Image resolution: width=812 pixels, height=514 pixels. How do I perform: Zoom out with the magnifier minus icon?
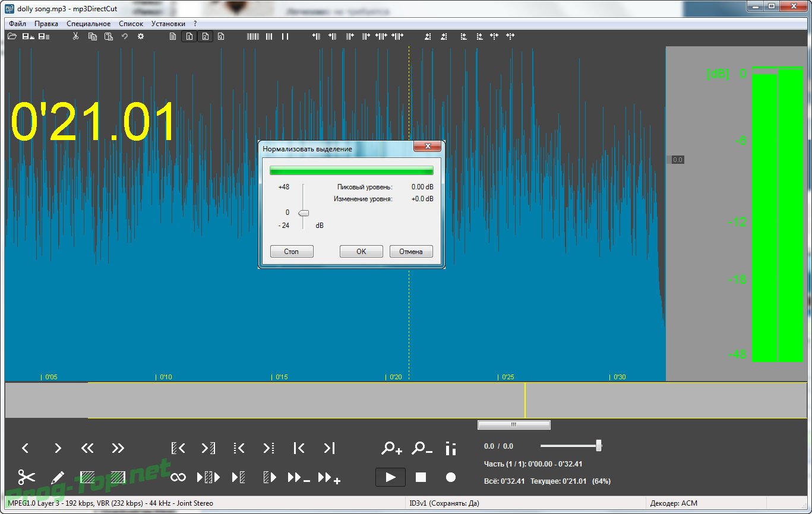(x=422, y=448)
